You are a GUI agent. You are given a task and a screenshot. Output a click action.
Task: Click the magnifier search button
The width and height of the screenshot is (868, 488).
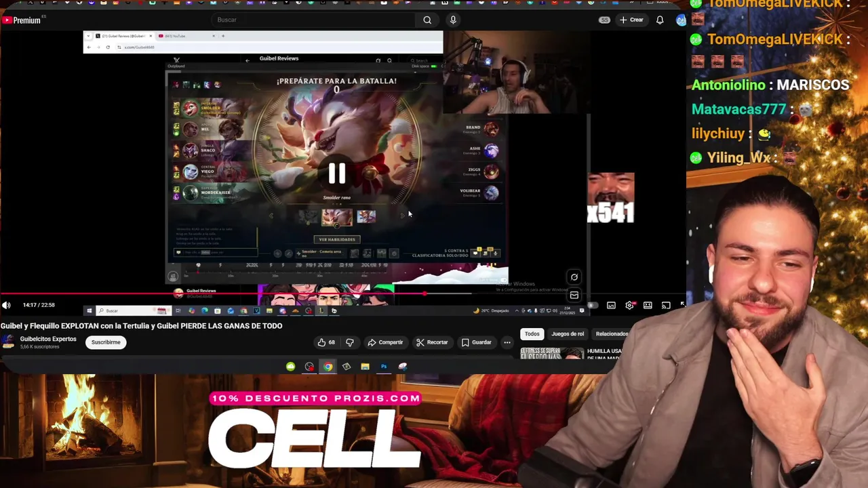click(427, 20)
